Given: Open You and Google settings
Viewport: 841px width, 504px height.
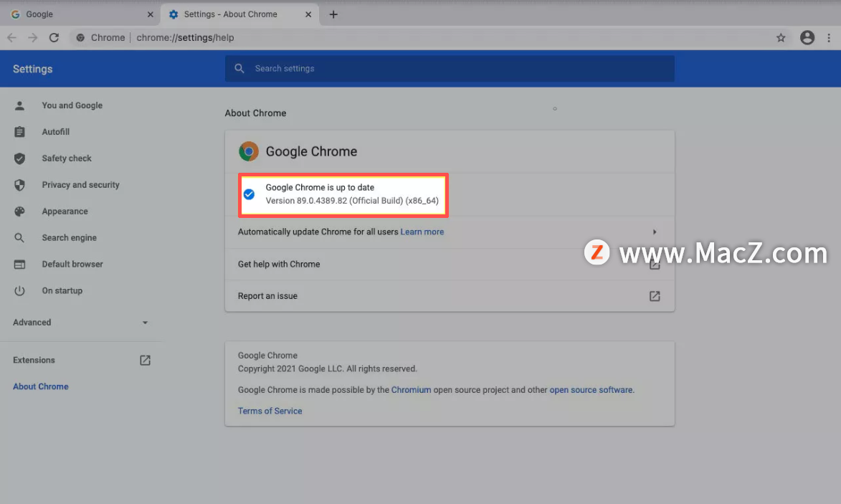Looking at the screenshot, I should tap(72, 105).
